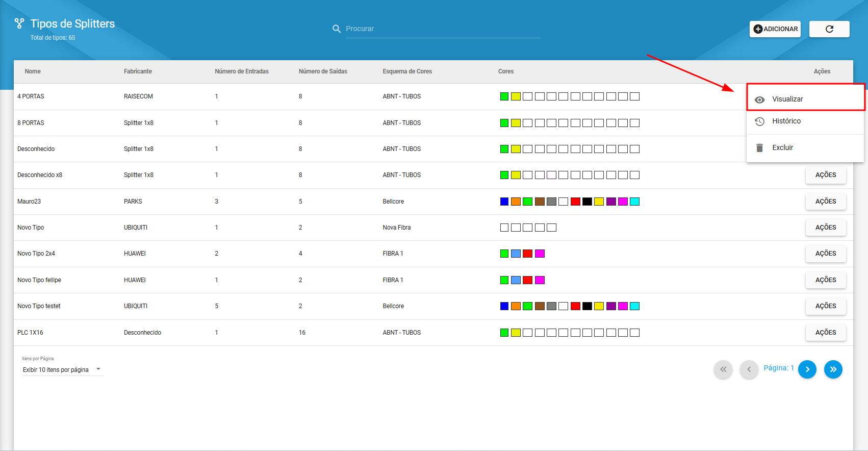Click the refresh arrow button
Screen dimensions: 868x451
pos(829,29)
